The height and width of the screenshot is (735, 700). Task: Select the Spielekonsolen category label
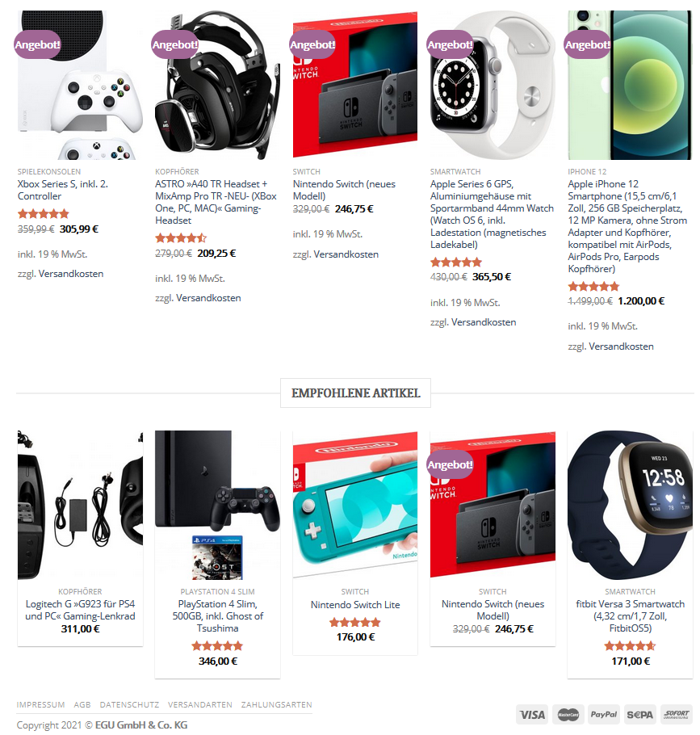click(49, 171)
